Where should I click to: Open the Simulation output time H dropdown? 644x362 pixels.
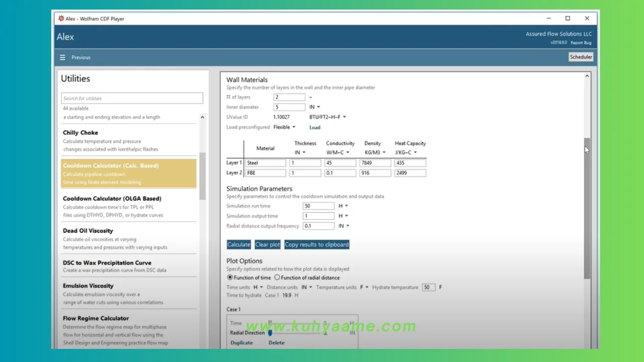click(x=343, y=216)
